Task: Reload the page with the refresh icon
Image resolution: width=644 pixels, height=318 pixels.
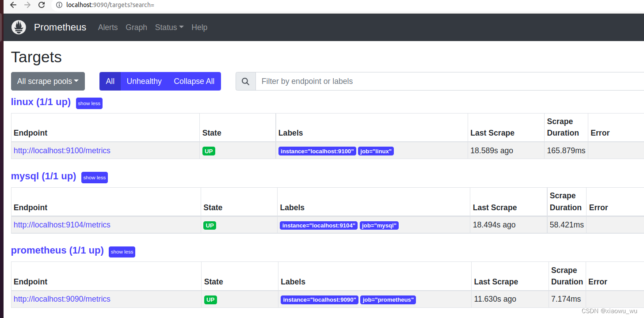Action: click(x=42, y=5)
